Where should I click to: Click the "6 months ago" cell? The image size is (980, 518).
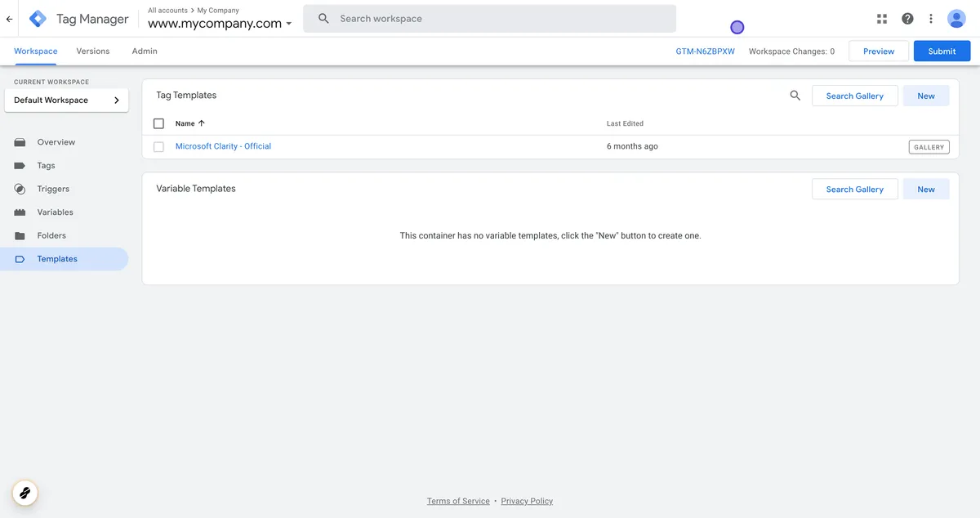coord(632,146)
